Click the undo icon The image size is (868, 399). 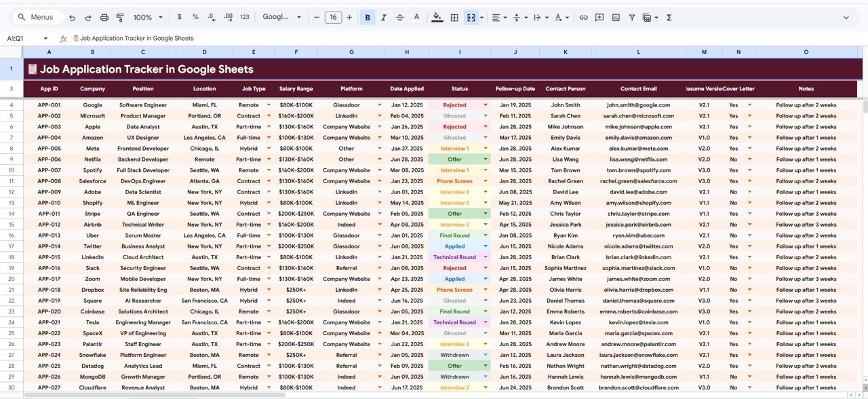pos(72,16)
